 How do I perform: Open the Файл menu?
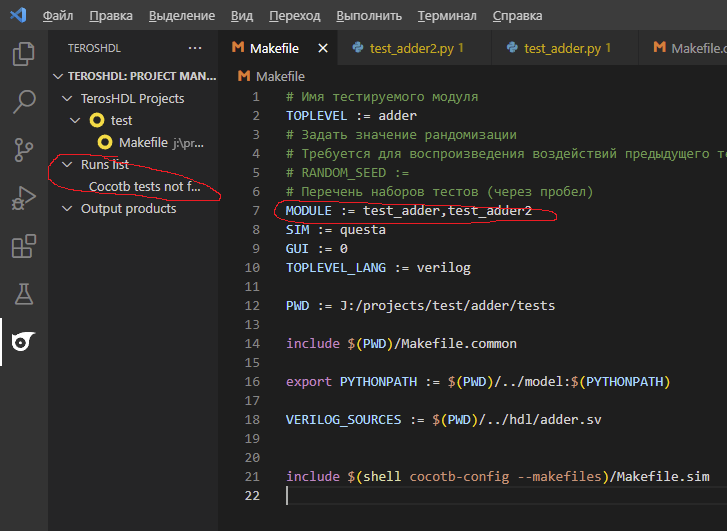58,16
